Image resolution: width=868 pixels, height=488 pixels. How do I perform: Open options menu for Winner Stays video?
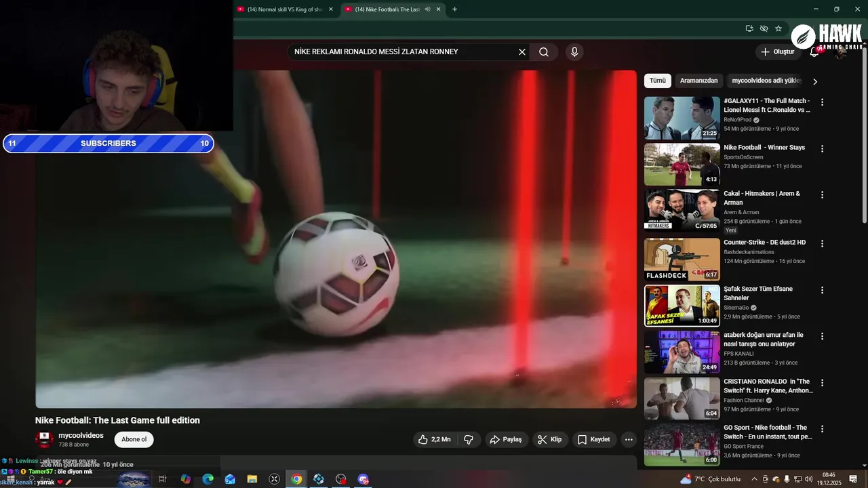(x=823, y=148)
